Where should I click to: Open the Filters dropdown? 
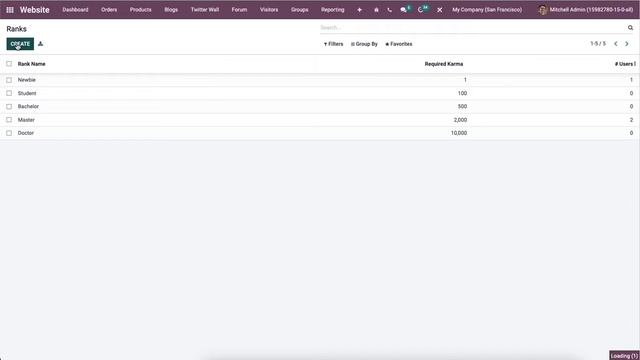point(333,44)
